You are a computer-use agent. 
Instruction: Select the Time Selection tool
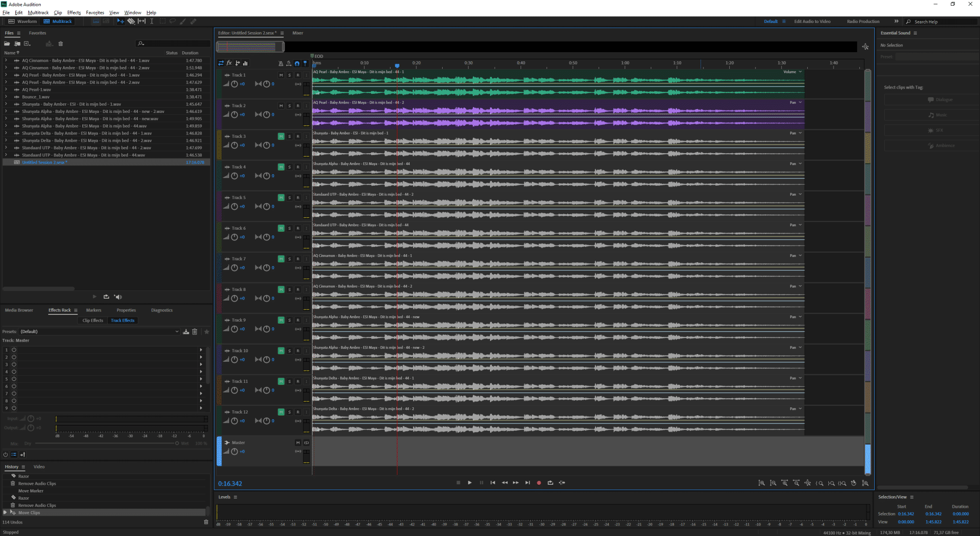click(152, 21)
